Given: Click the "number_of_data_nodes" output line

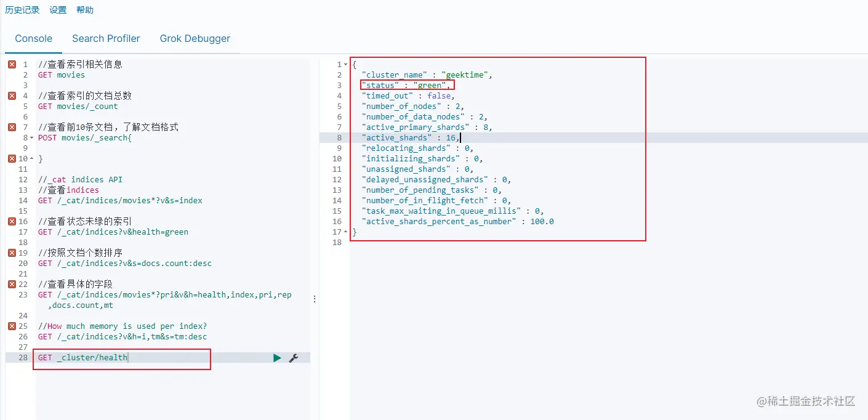Looking at the screenshot, I should coord(425,117).
